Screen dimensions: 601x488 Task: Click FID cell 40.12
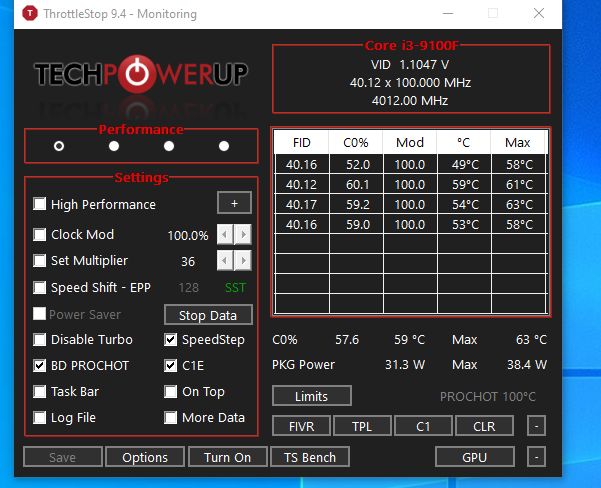pyautogui.click(x=302, y=184)
